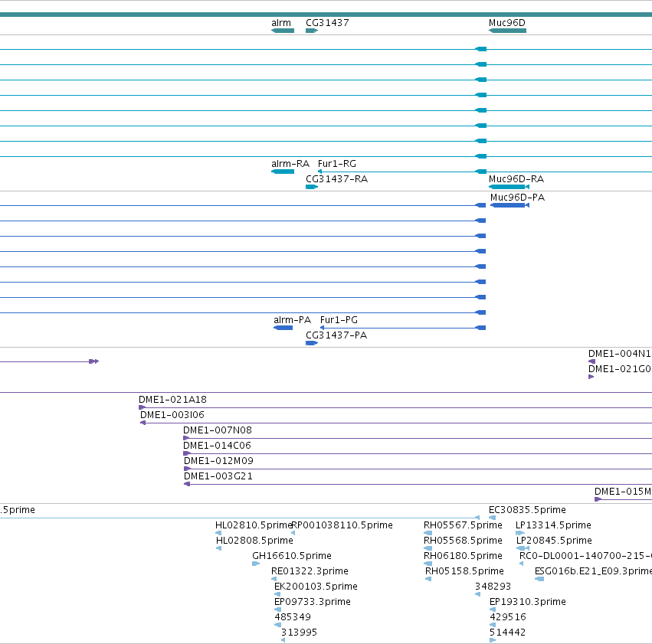Select the RE01322.3prime EST
The height and width of the screenshot is (644, 652).
coord(274,579)
